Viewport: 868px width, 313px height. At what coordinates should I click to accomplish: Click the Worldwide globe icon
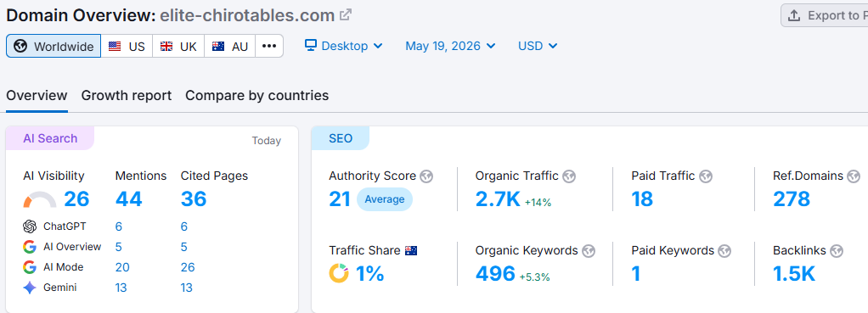pos(21,47)
